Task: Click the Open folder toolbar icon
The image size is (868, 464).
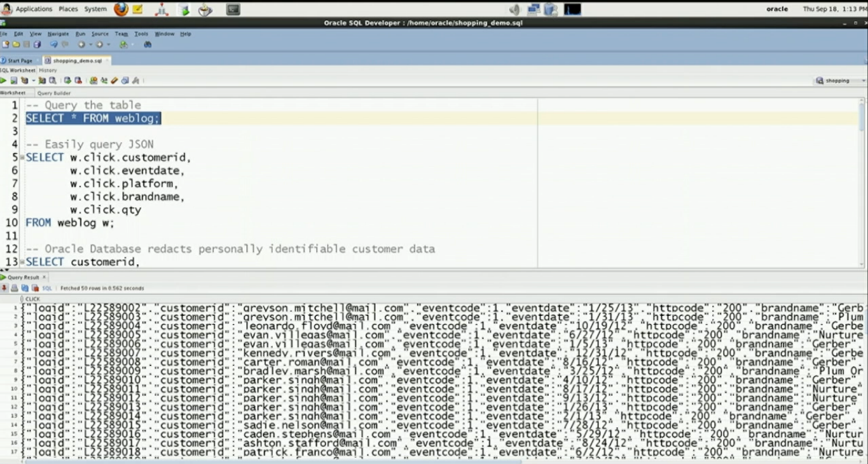Action: [x=16, y=44]
